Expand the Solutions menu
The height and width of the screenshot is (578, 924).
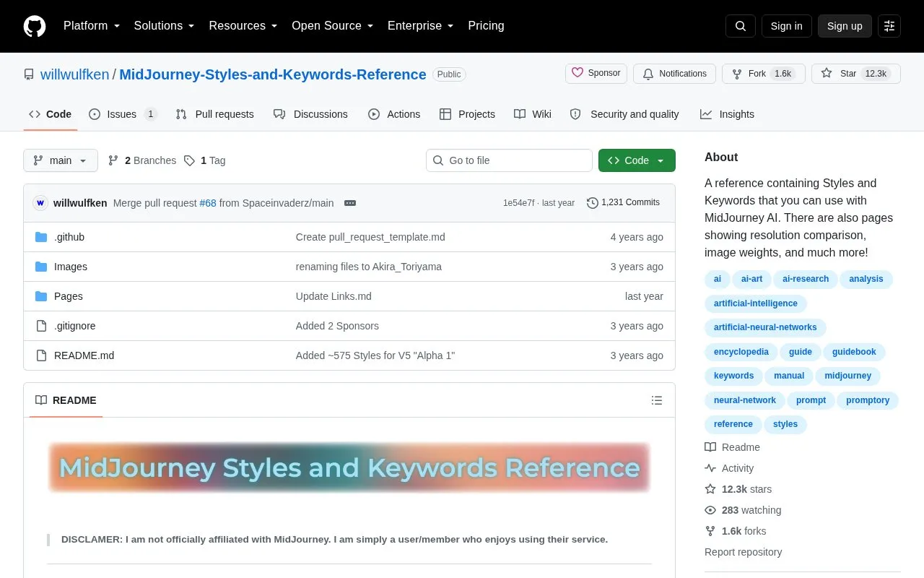(164, 26)
